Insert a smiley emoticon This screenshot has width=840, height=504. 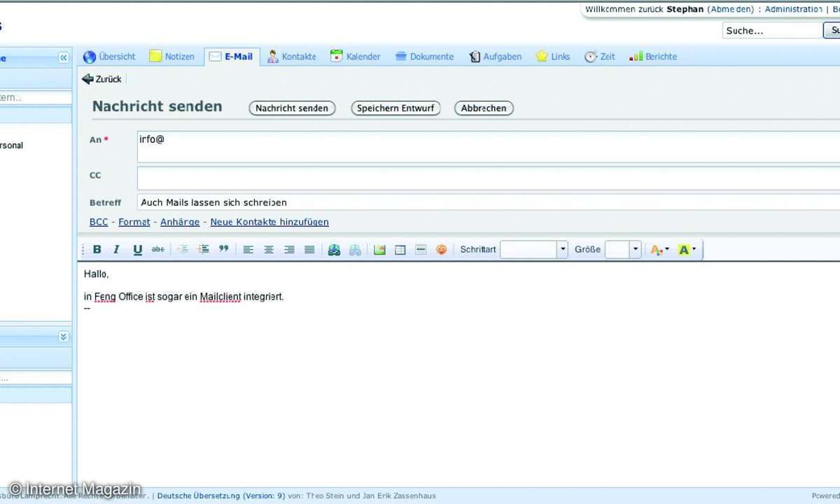[x=442, y=249]
